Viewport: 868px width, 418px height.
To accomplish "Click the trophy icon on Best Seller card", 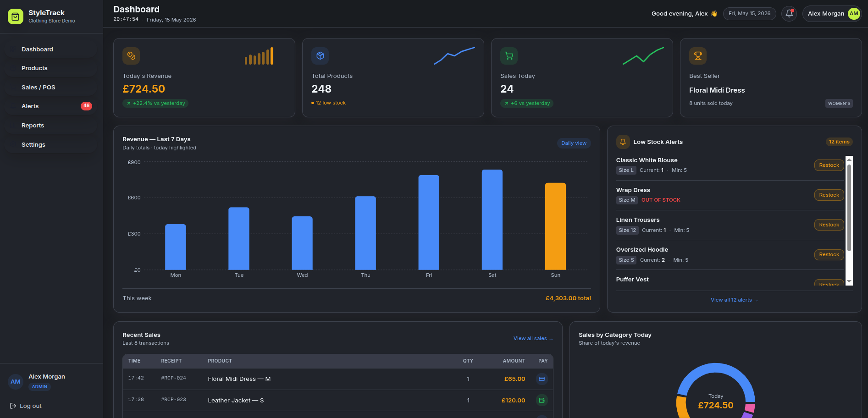I will pyautogui.click(x=698, y=56).
